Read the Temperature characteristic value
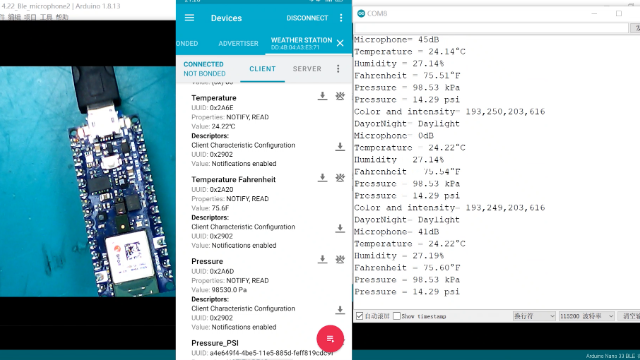The width and height of the screenshot is (640, 360). 322,96
